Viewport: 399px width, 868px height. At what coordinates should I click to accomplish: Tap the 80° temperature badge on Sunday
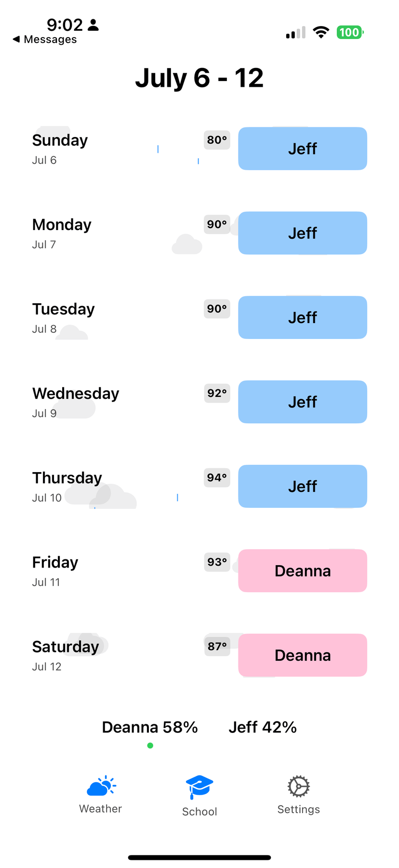click(217, 140)
